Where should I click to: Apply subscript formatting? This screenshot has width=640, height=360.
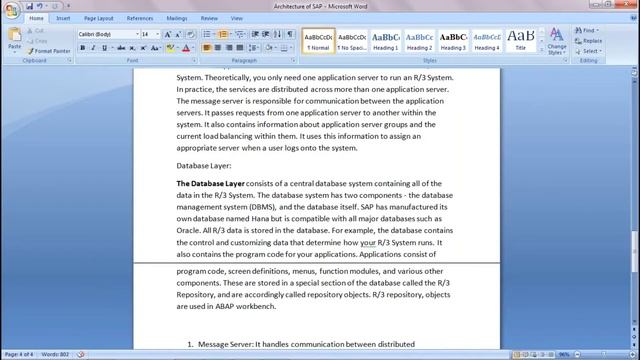[x=132, y=48]
